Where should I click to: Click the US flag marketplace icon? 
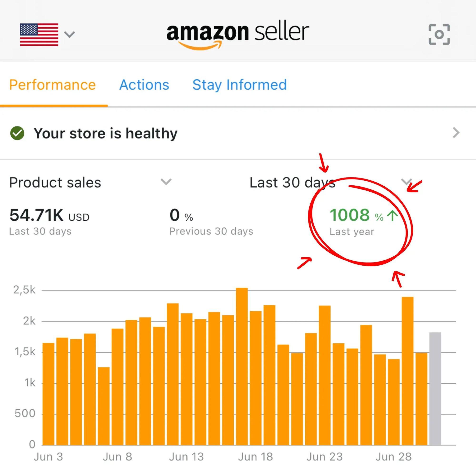(x=39, y=35)
